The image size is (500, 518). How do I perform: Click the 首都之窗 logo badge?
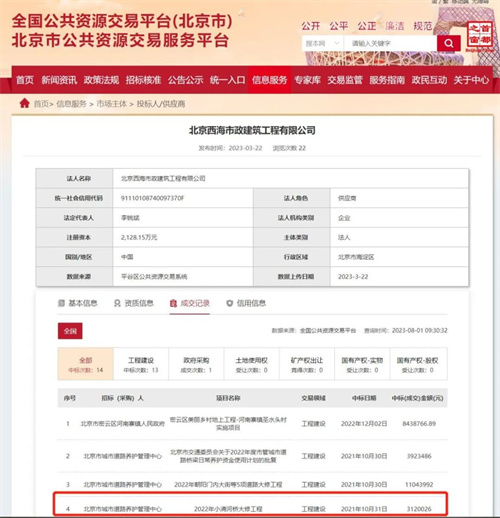(x=480, y=36)
